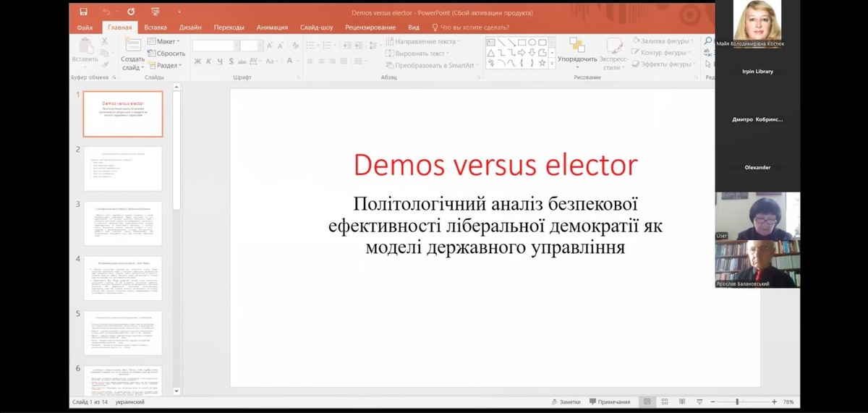This screenshot has height=413, width=868.
Task: Switch to the Вставка ribbon tab
Action: 156,27
